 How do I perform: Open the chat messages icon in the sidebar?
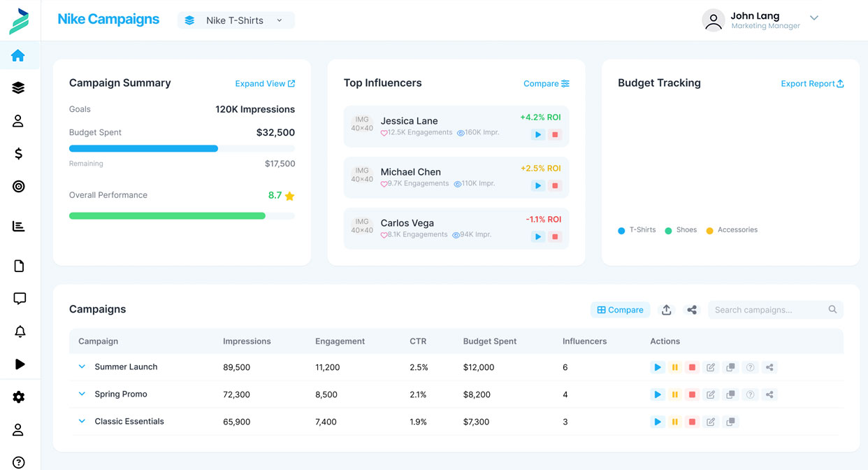point(20,299)
